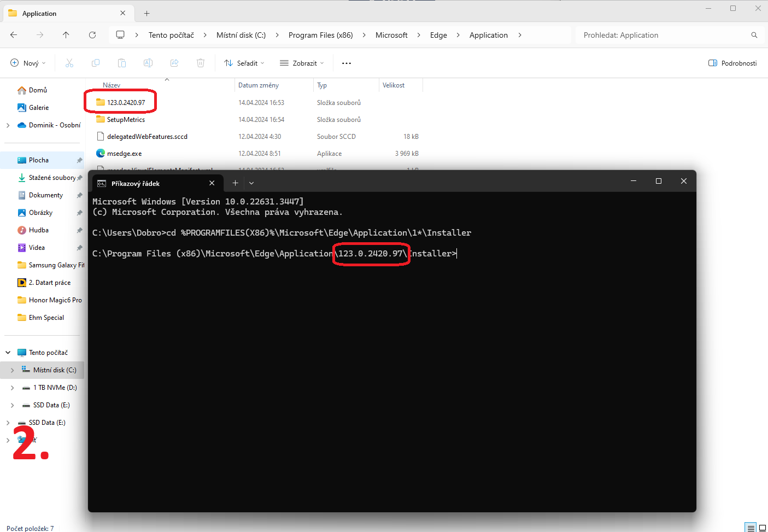
Task: Refresh the Application folder view
Action: tap(92, 35)
